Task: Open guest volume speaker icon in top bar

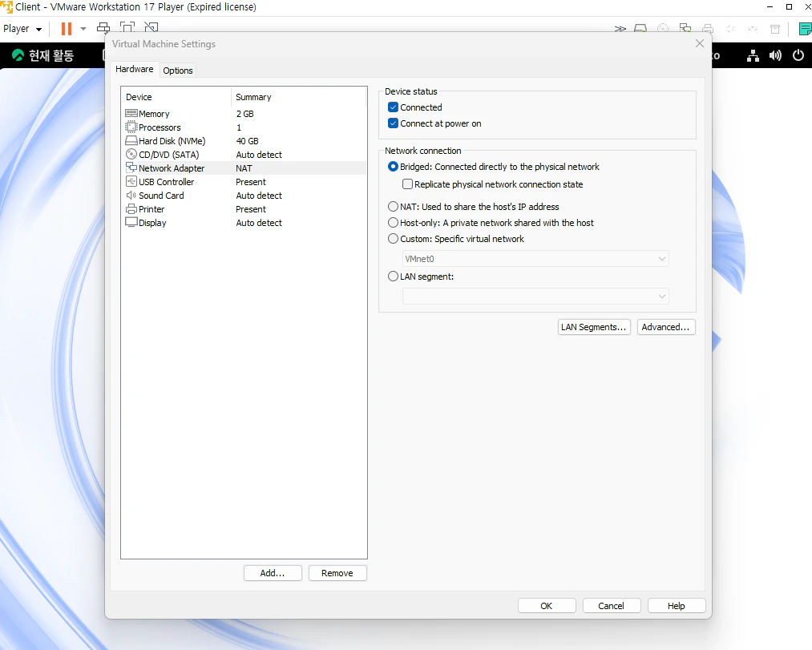Action: 775,55
